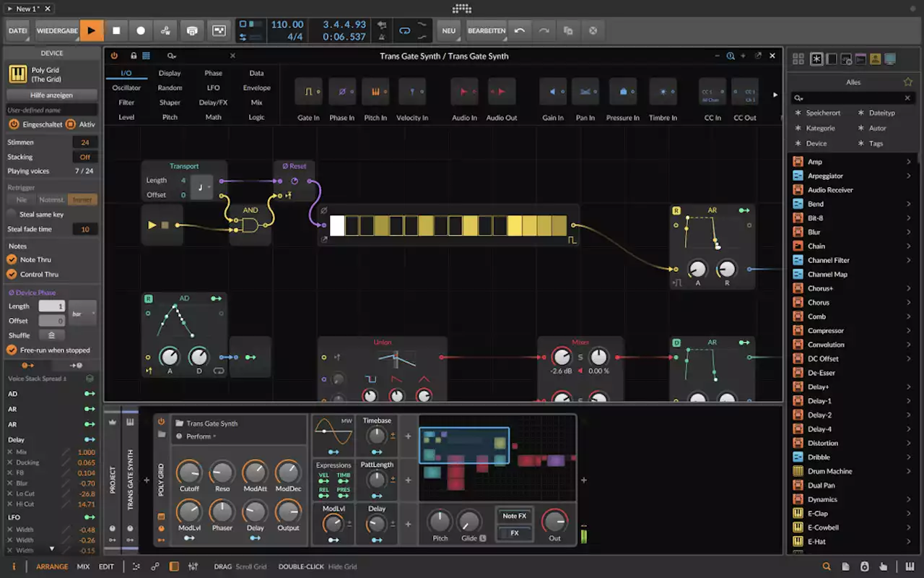
Task: Click the undo arrow in toolbar
Action: 519,31
